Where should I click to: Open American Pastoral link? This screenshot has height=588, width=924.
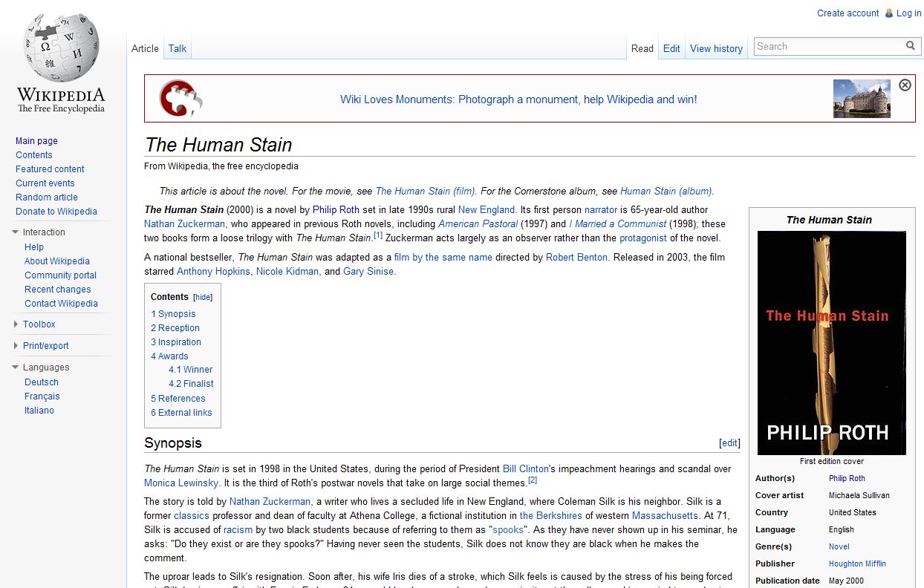click(478, 224)
